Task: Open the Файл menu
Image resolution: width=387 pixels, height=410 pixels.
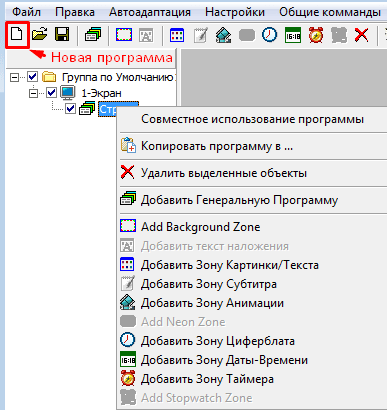Action: click(x=26, y=12)
